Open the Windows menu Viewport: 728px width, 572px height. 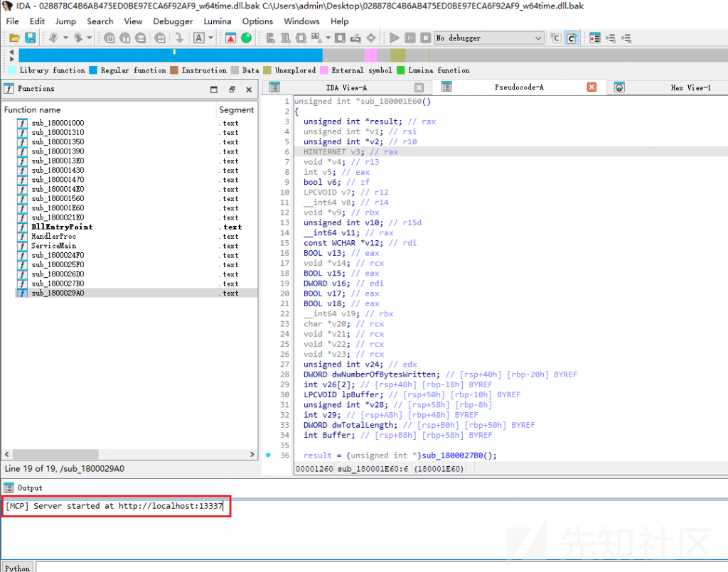[x=301, y=21]
